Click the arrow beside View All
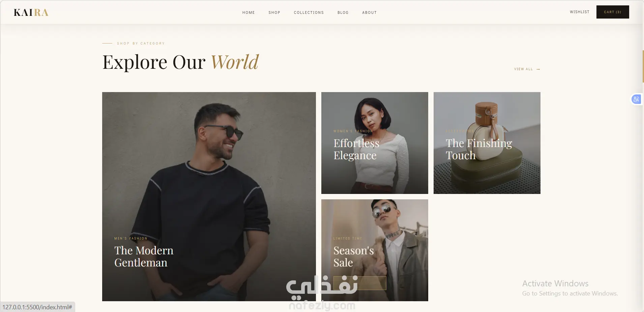This screenshot has width=644, height=312. click(538, 69)
